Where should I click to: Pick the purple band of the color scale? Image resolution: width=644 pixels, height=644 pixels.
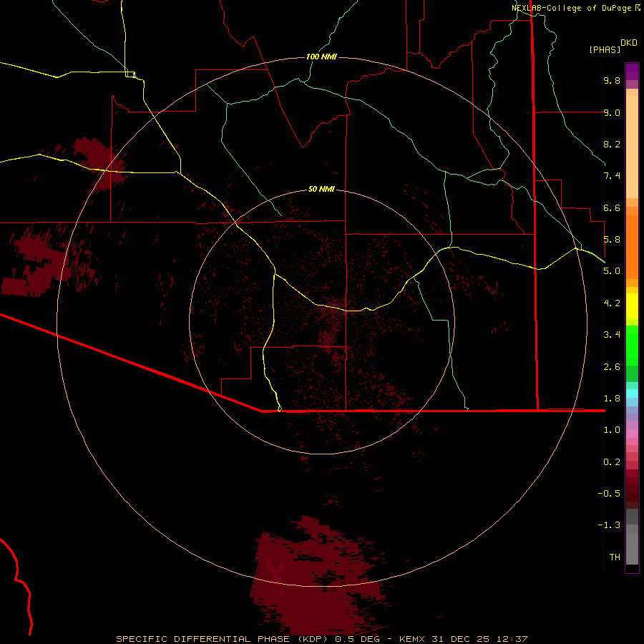pyautogui.click(x=632, y=72)
